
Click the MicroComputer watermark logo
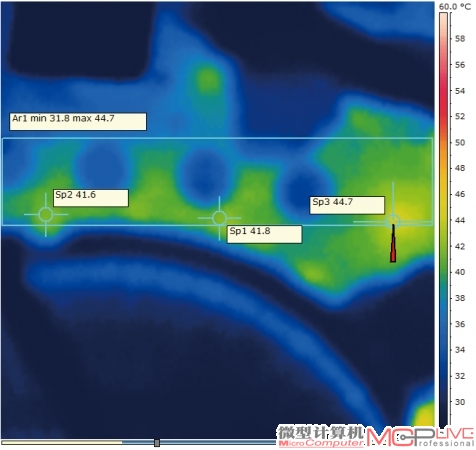pos(321,436)
